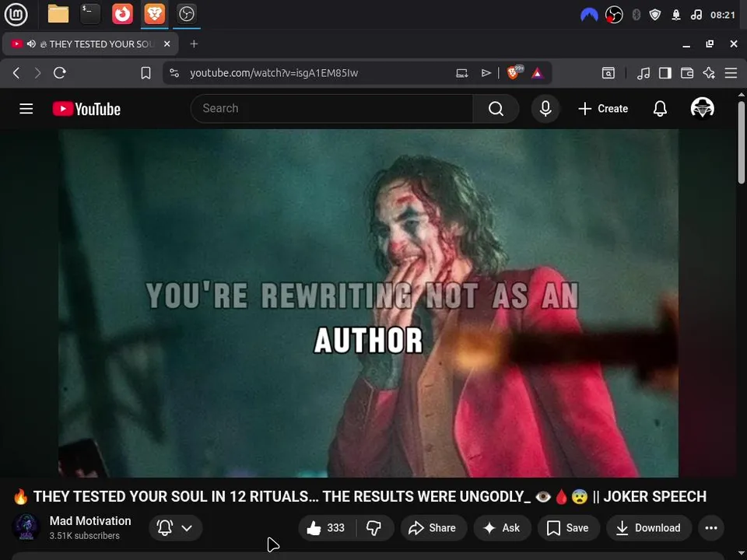
Task: Go forward in browser history
Action: [x=37, y=73]
